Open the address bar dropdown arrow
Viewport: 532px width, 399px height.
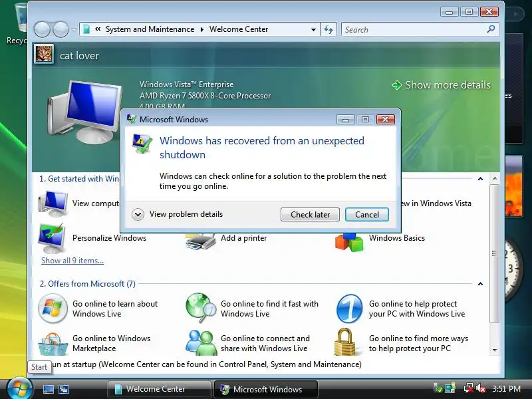[313, 29]
